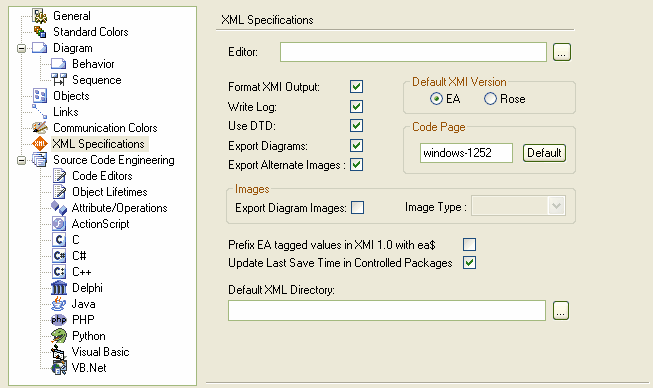Image resolution: width=653 pixels, height=388 pixels.
Task: Click the Attribute/Operations icon
Action: [x=59, y=208]
